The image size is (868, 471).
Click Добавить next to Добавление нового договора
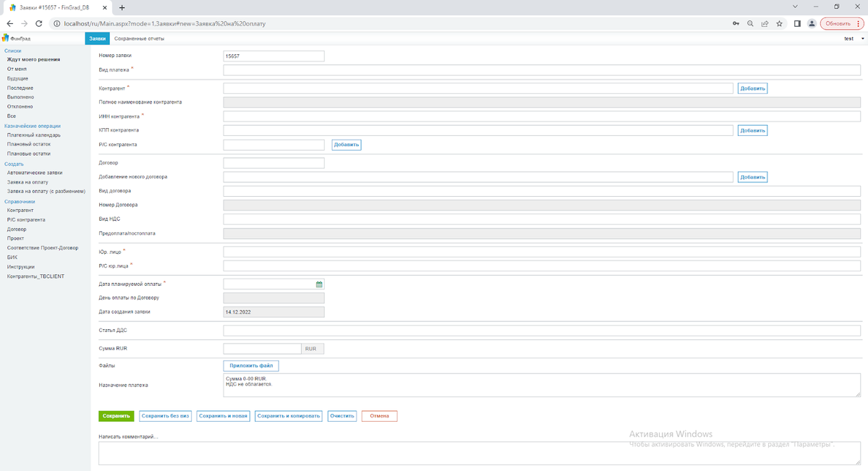tap(752, 177)
